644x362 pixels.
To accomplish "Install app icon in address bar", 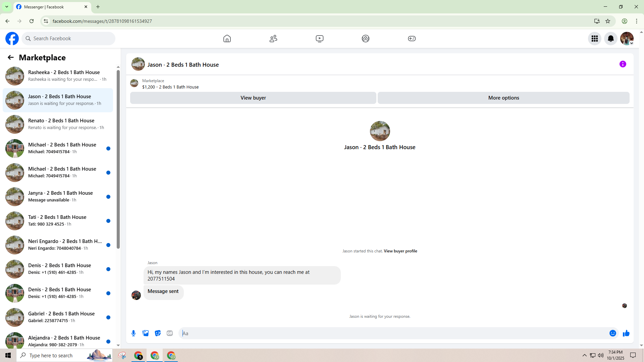I will pos(597,21).
